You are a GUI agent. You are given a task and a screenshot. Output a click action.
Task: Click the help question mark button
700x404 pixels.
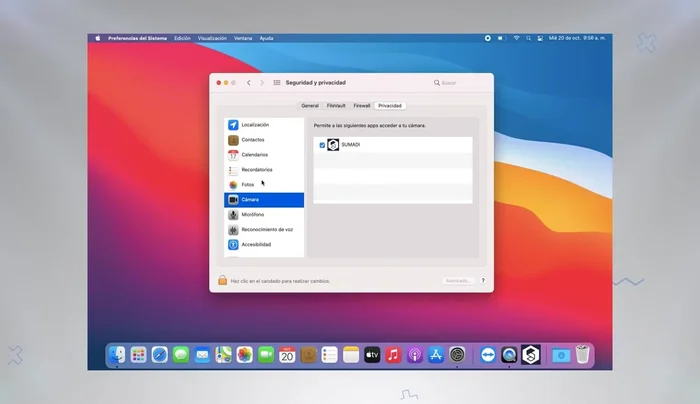(483, 281)
